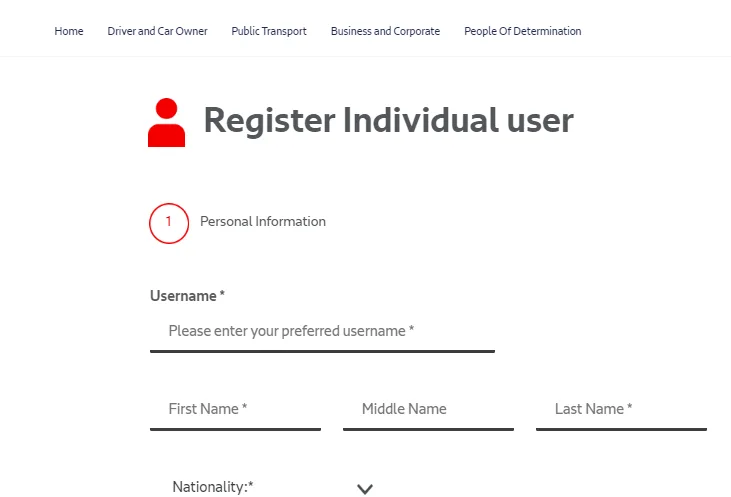Click the underline beneath Middle Name

pos(428,429)
